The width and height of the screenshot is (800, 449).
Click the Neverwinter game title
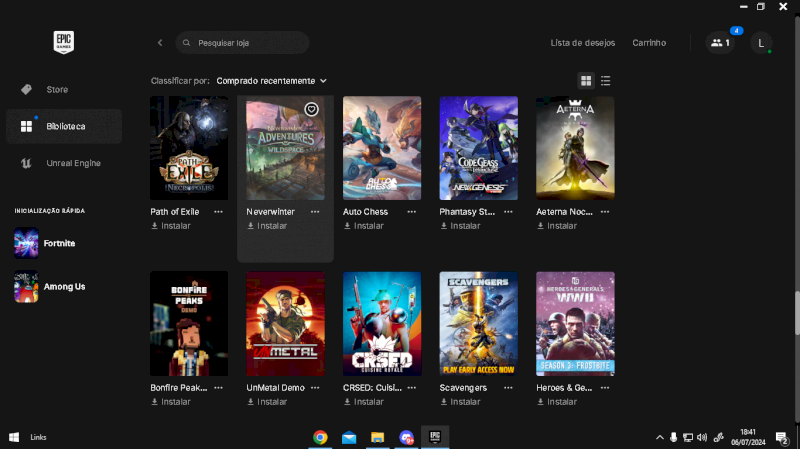270,212
